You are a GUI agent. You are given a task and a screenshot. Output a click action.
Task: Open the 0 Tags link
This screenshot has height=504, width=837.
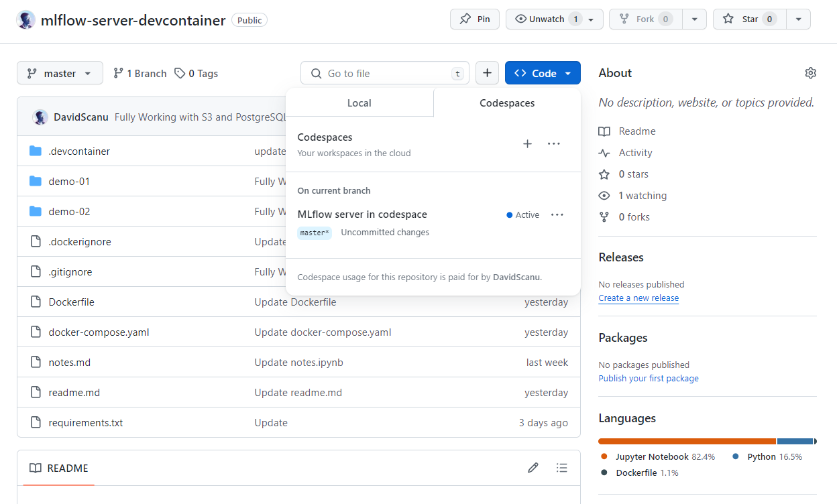coord(196,74)
